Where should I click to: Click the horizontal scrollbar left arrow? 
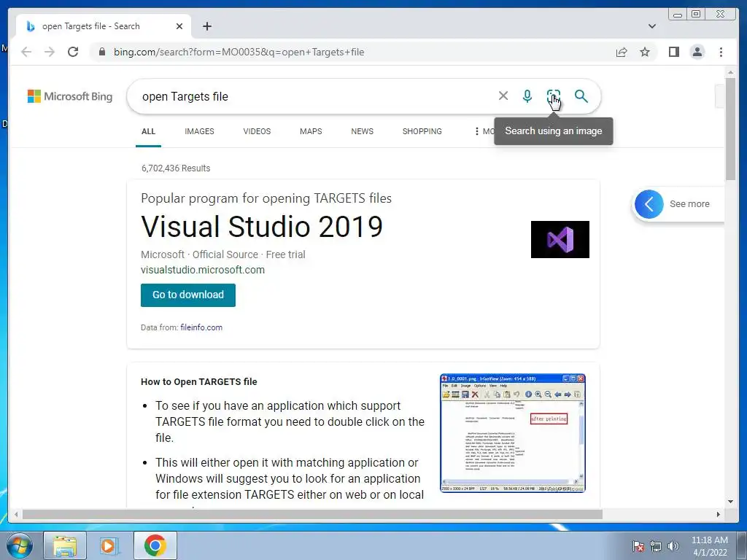(x=16, y=514)
